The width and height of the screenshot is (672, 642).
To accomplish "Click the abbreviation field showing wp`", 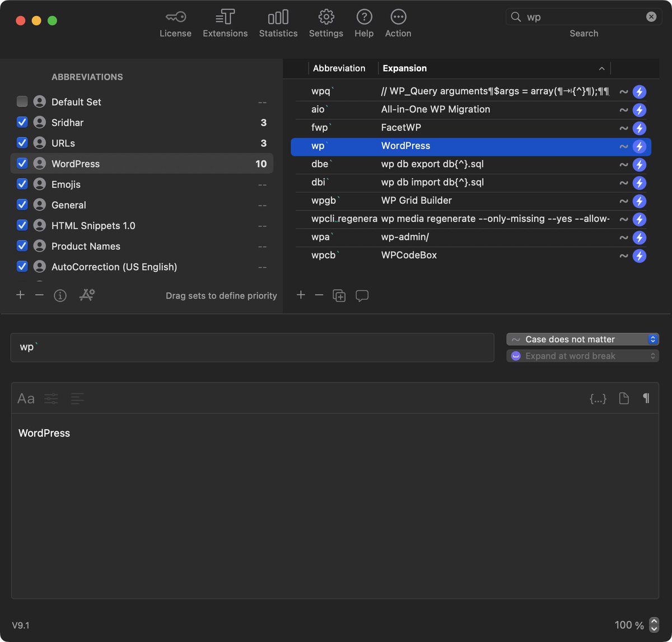I will tap(253, 347).
